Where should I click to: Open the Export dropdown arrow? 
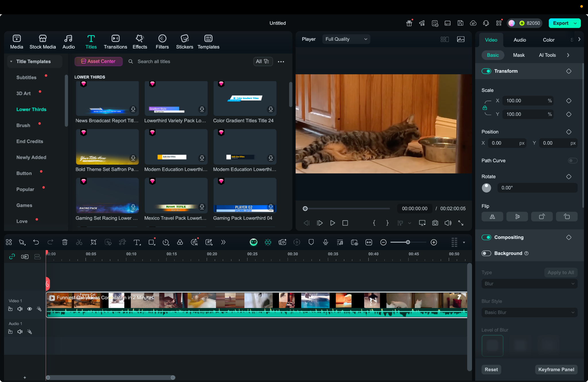(x=575, y=23)
